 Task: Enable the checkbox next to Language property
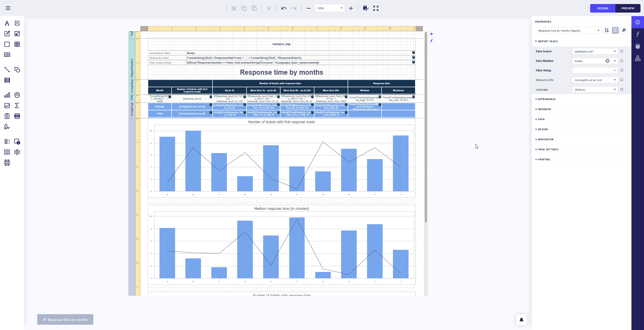tap(622, 89)
